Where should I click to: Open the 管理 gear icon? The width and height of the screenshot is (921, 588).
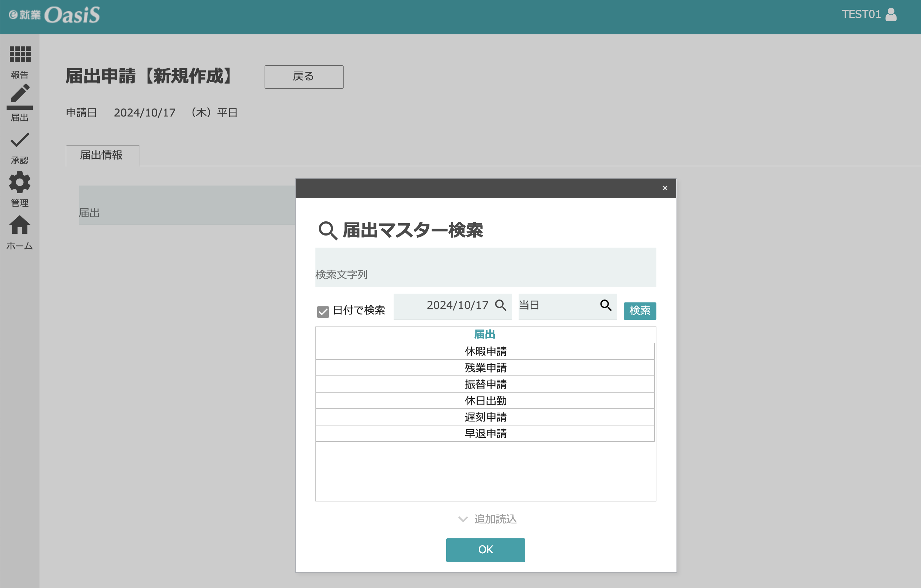20,182
